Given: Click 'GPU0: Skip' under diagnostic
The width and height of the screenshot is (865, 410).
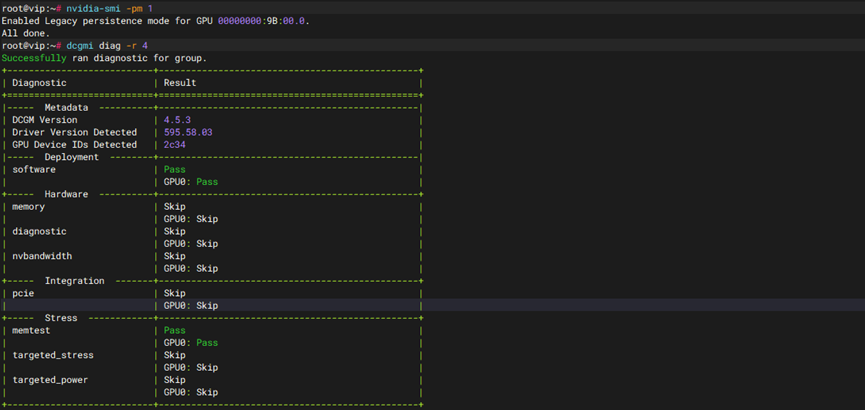Looking at the screenshot, I should (191, 244).
